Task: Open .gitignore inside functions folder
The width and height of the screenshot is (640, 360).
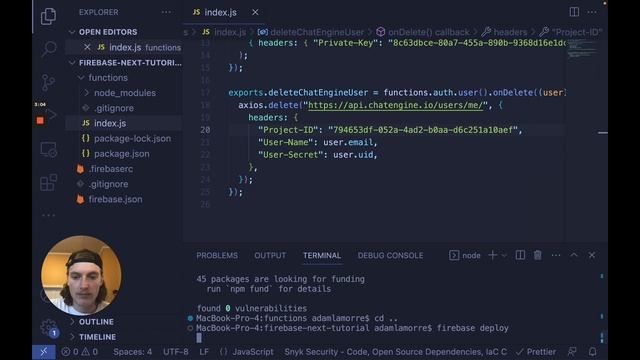Action: pos(114,108)
